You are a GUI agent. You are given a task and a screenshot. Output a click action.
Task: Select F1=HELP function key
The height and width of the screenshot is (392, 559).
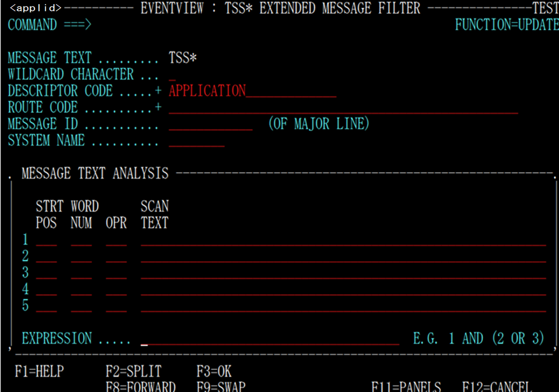[x=39, y=371]
